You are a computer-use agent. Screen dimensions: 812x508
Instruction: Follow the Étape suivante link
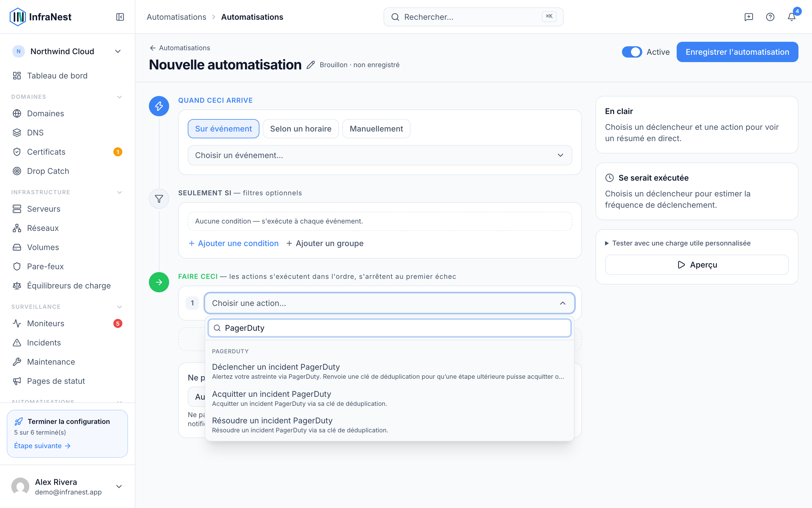[x=42, y=446]
